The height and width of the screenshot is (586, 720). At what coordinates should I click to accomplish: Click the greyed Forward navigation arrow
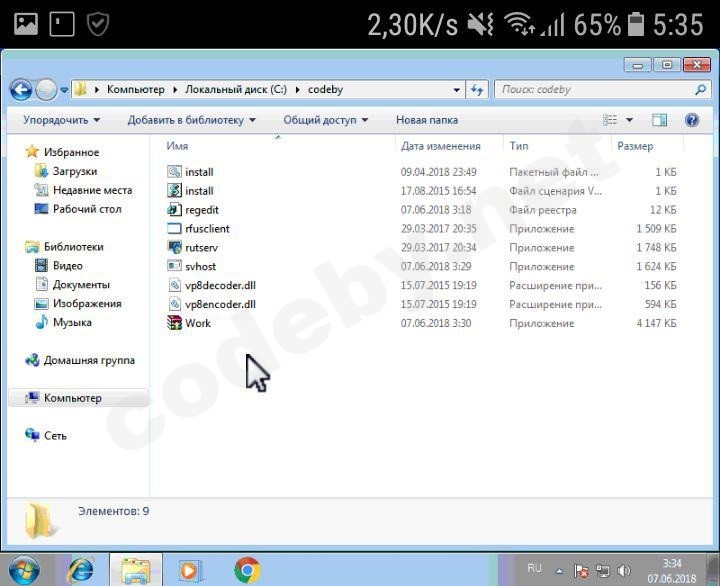46,90
